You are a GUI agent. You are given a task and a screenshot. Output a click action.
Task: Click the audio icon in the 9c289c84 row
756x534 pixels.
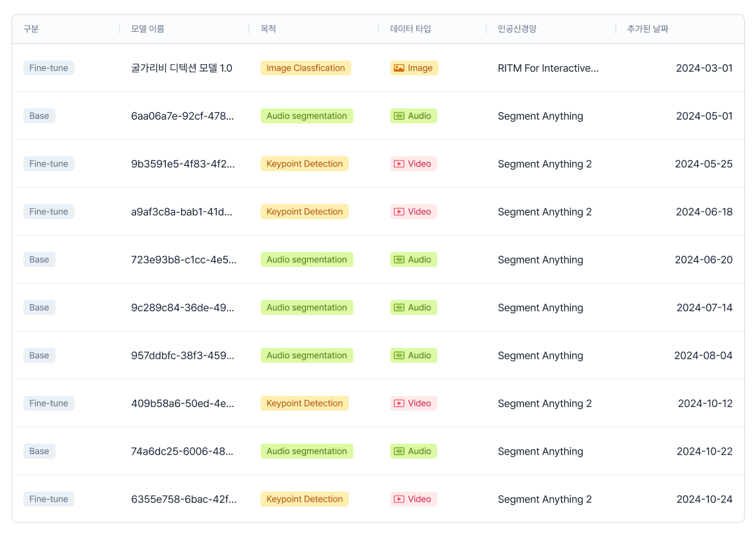pyautogui.click(x=398, y=307)
